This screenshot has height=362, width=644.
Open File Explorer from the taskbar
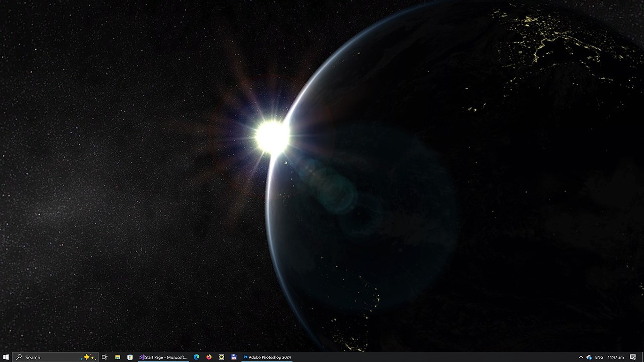pos(117,357)
